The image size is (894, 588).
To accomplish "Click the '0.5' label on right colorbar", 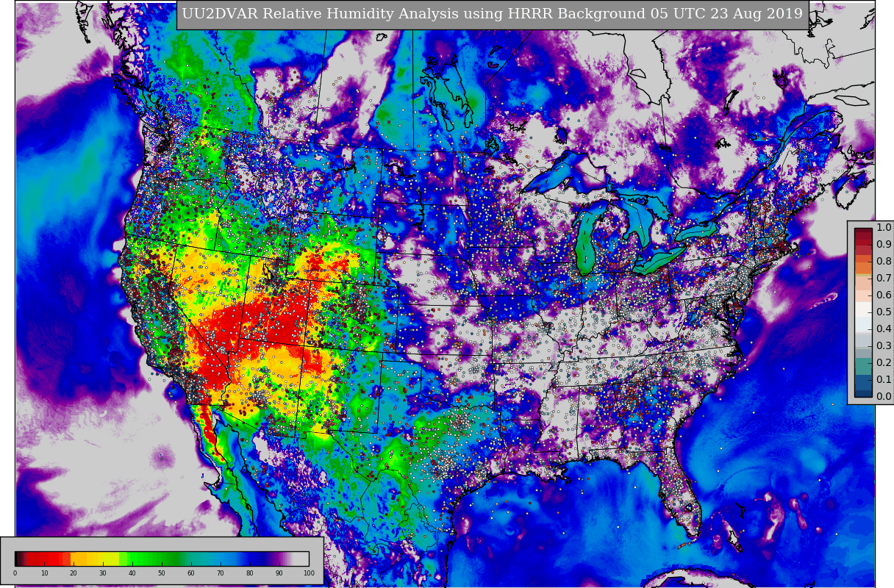I will click(884, 312).
